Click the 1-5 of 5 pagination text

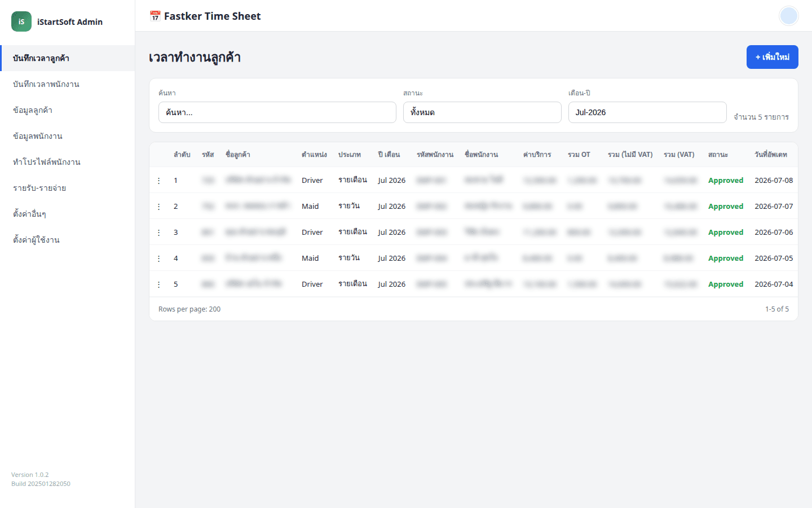(777, 309)
